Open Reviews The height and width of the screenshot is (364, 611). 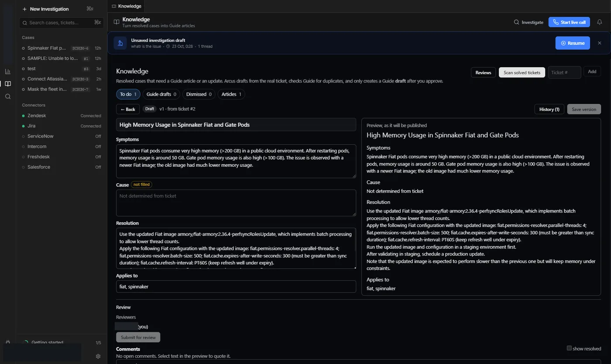(483, 72)
